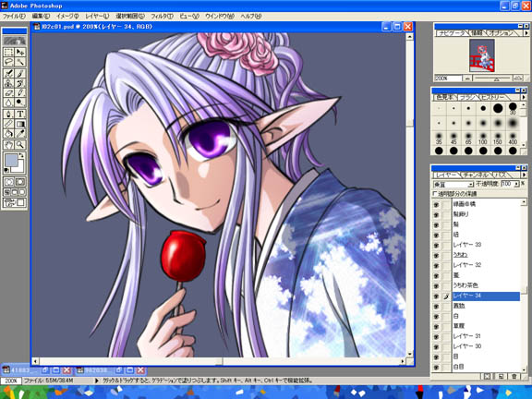Toggle eye icon of the うちわ茶色 layer
Image resolution: width=532 pixels, height=399 pixels.
coord(437,285)
